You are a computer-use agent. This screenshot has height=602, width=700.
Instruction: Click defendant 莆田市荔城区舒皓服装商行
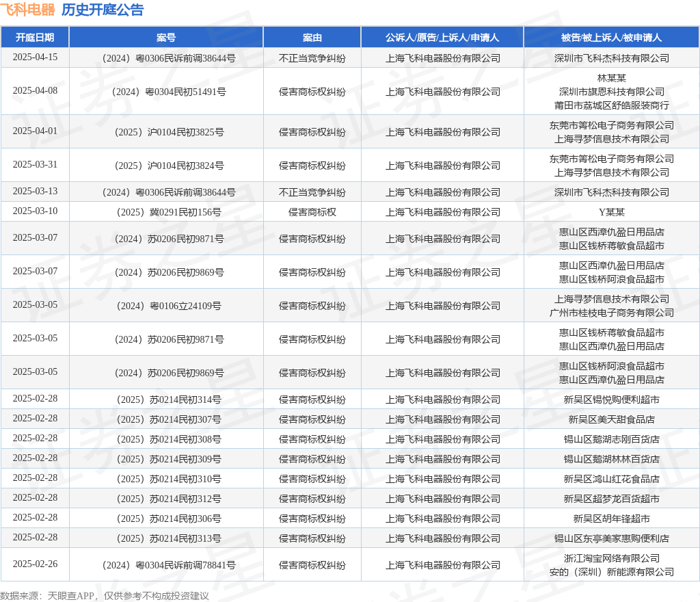point(611,105)
